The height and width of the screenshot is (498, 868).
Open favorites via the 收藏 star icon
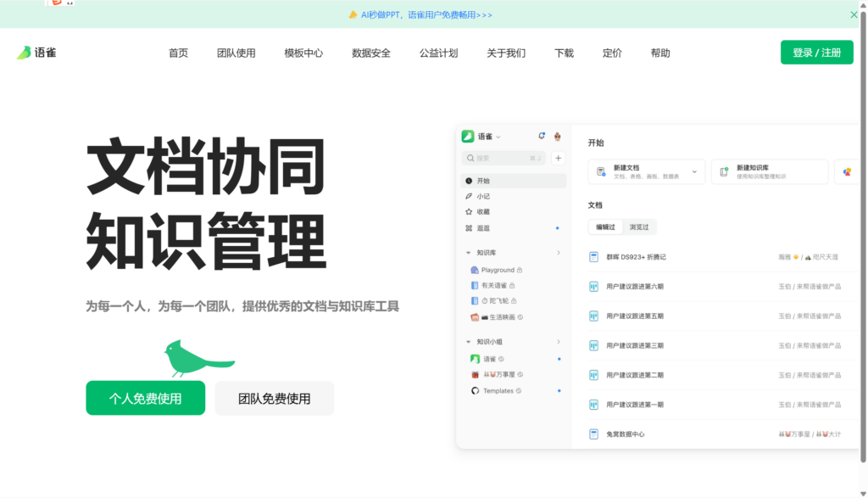point(468,211)
